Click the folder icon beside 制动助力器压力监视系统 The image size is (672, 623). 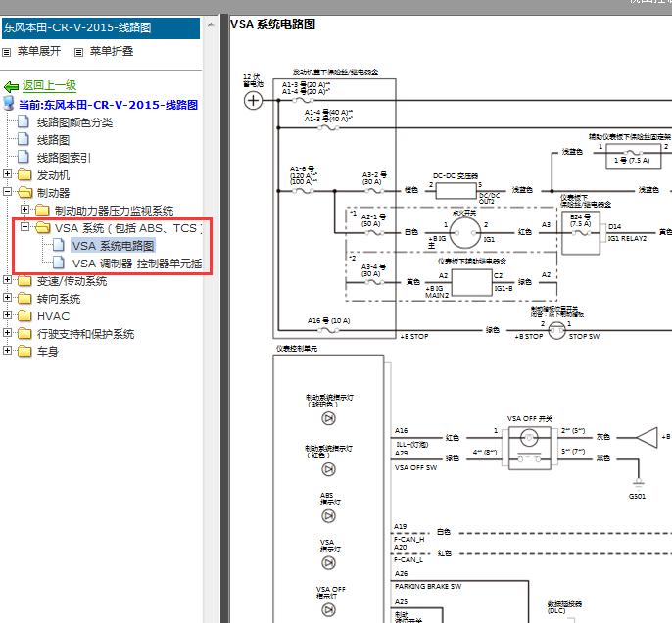click(x=42, y=210)
